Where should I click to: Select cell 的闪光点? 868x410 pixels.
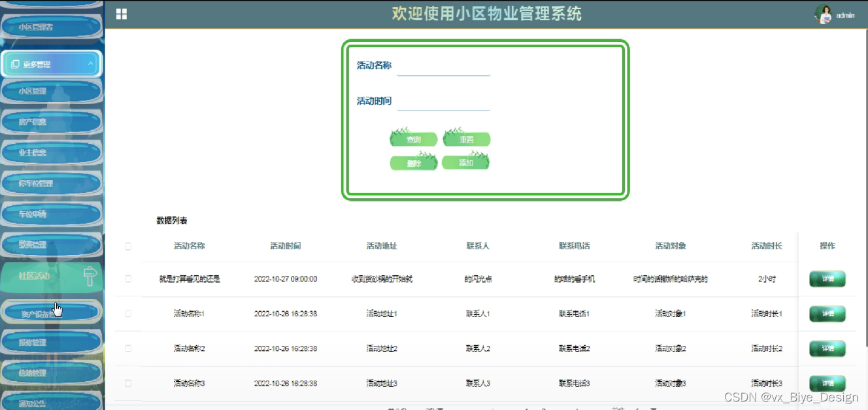click(x=478, y=279)
